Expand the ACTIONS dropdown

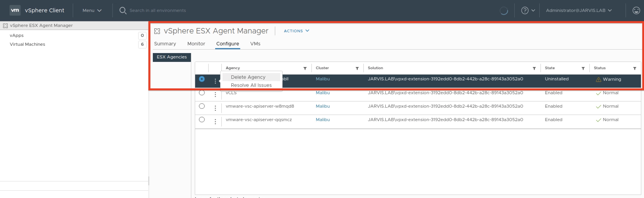(x=297, y=31)
